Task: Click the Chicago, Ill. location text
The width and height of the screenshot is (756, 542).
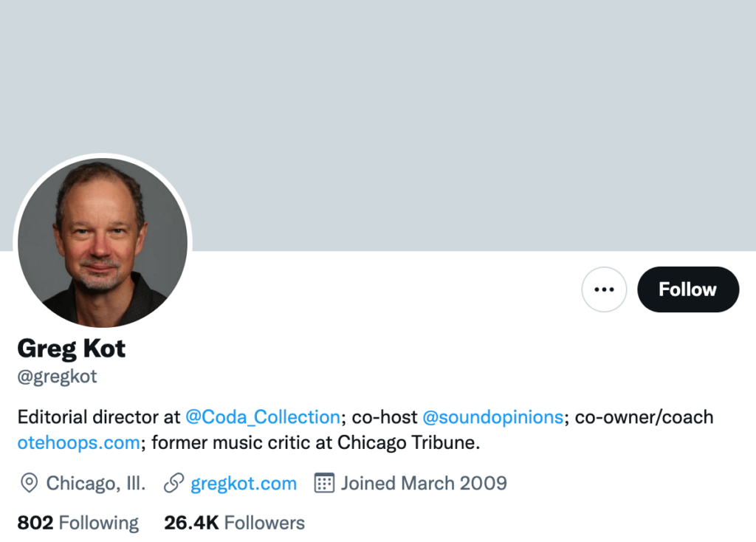Action: (x=96, y=484)
